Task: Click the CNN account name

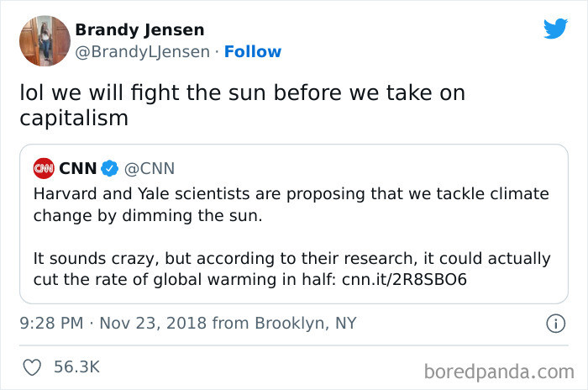Action: [x=78, y=169]
